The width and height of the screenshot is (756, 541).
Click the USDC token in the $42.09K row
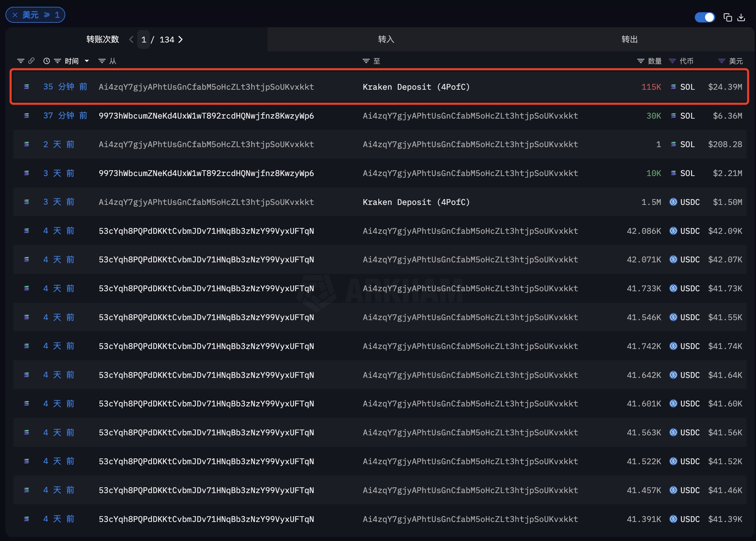(685, 231)
